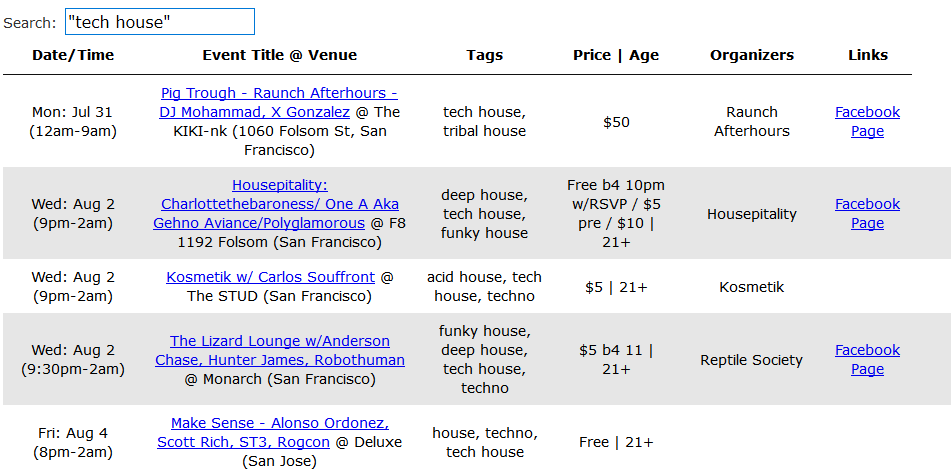
Task: Click the Raunch Afterhours organizer cell
Action: (x=752, y=121)
